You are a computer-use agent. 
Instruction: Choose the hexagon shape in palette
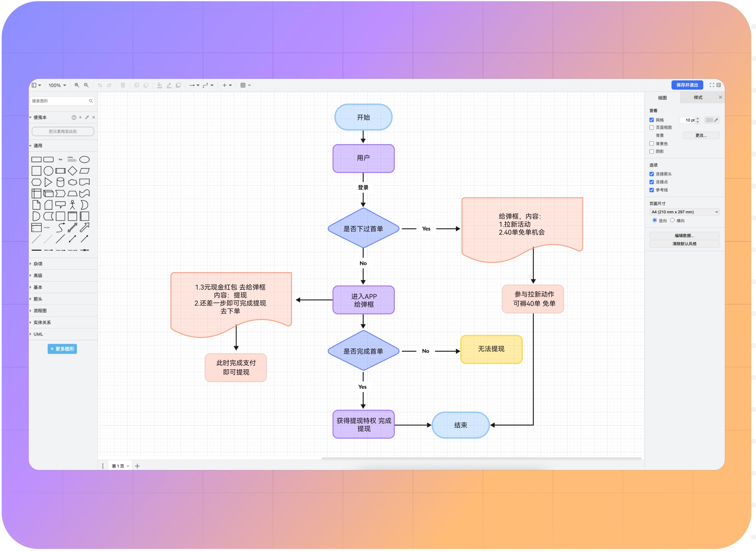click(36, 182)
